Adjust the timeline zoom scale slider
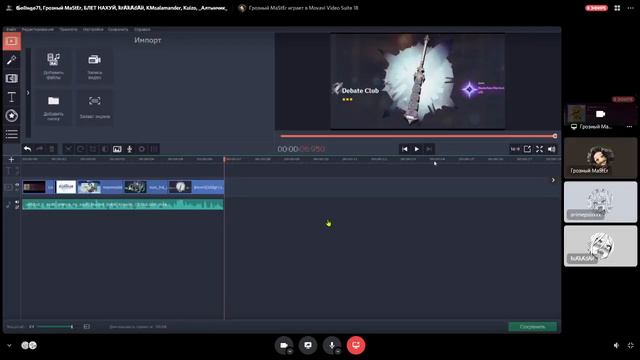640x360 pixels. click(55, 327)
